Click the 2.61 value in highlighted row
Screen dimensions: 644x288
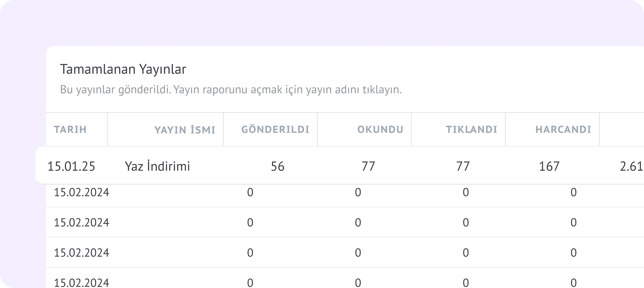(x=631, y=166)
